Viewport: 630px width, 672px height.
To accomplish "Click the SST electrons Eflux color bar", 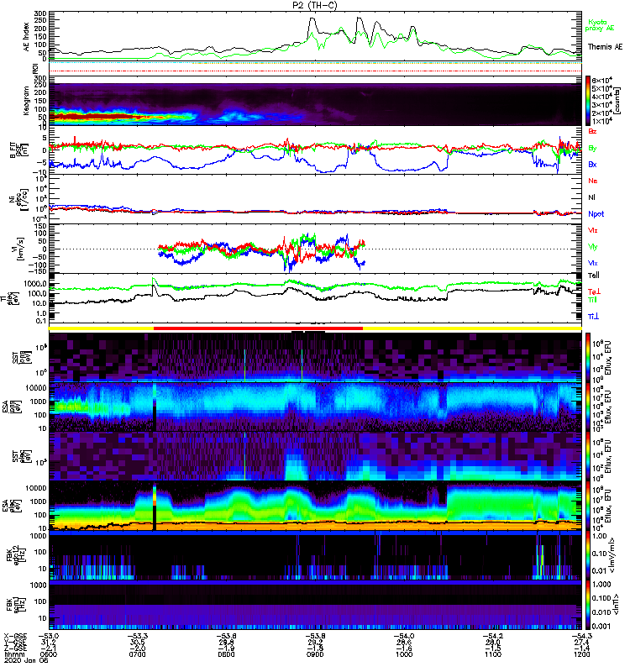I will 588,456.
